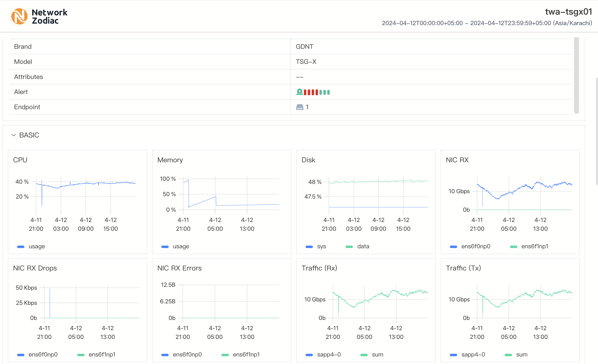Toggle usage series in CPU legend
The width and height of the screenshot is (598, 364).
(37, 246)
